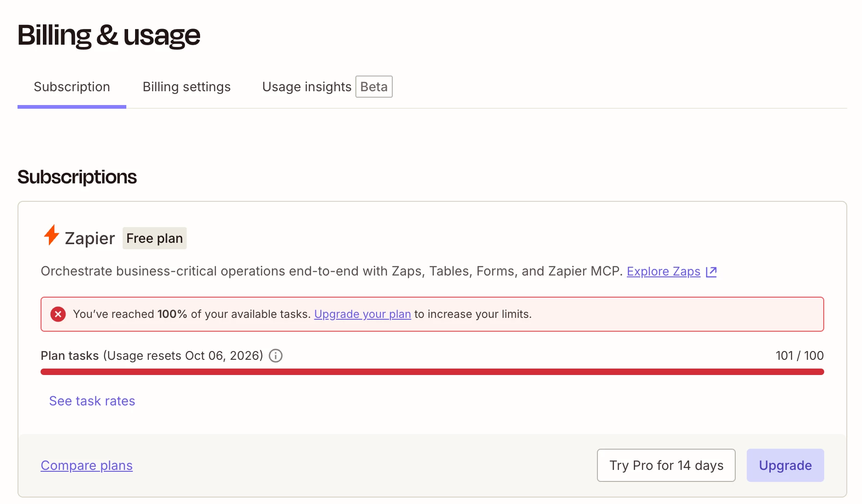Viewport: 862px width, 504px height.
Task: Click the Subscriptions section heading
Action: 77,177
